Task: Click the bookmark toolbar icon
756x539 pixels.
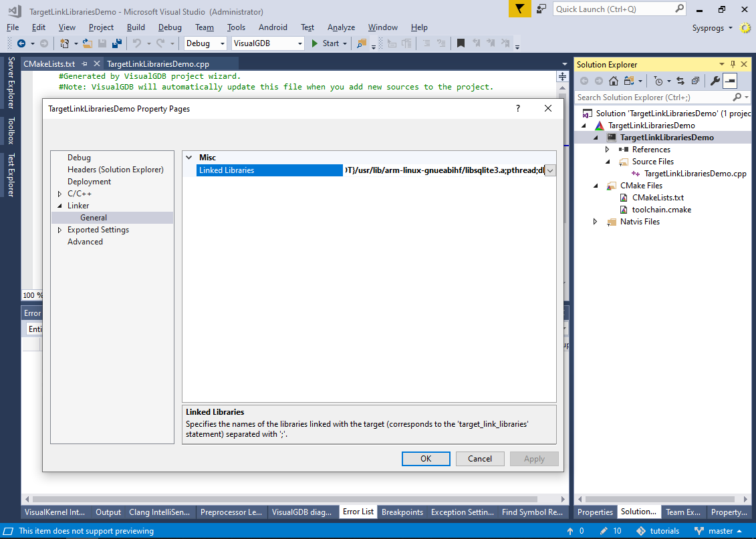Action: click(x=461, y=43)
